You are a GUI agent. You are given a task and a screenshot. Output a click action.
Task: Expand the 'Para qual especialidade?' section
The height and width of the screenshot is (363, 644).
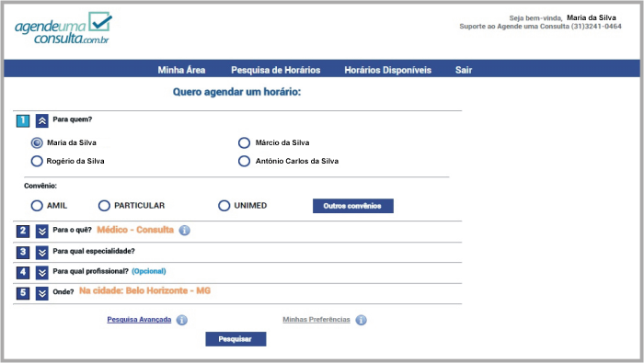(x=42, y=252)
